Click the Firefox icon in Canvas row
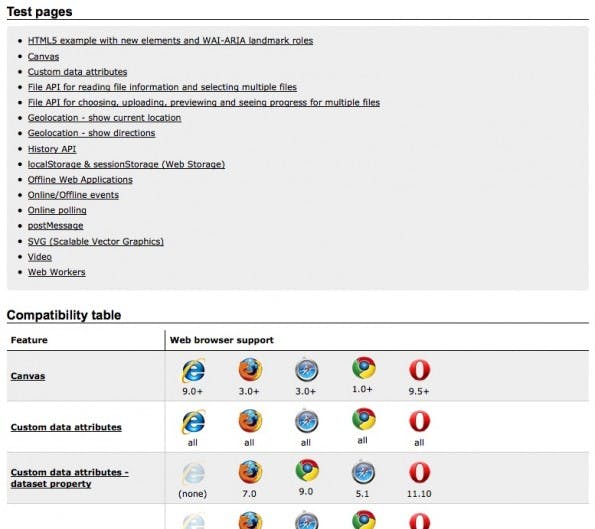The image size is (595, 529). point(250,370)
